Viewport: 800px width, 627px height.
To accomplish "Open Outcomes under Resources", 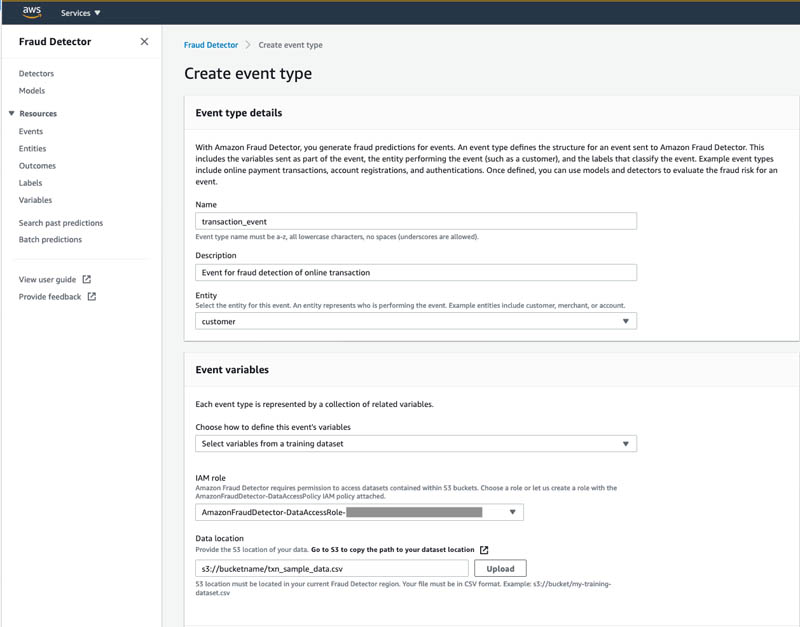I will [37, 166].
